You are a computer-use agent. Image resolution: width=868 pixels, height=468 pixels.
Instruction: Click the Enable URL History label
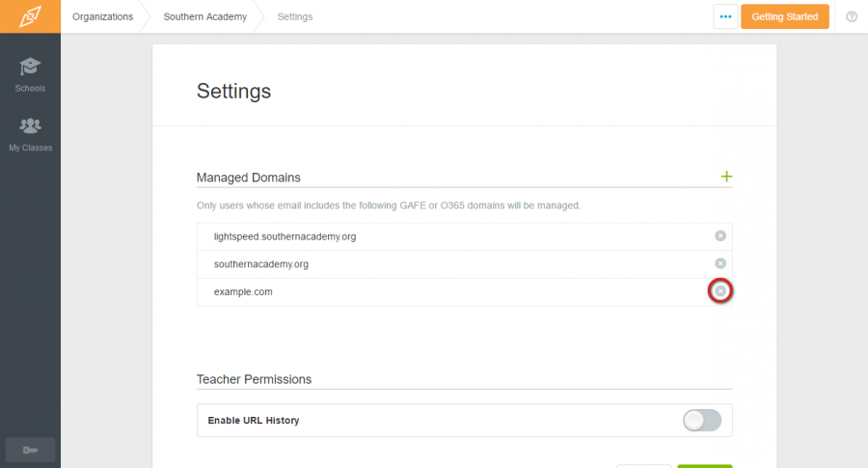(254, 421)
